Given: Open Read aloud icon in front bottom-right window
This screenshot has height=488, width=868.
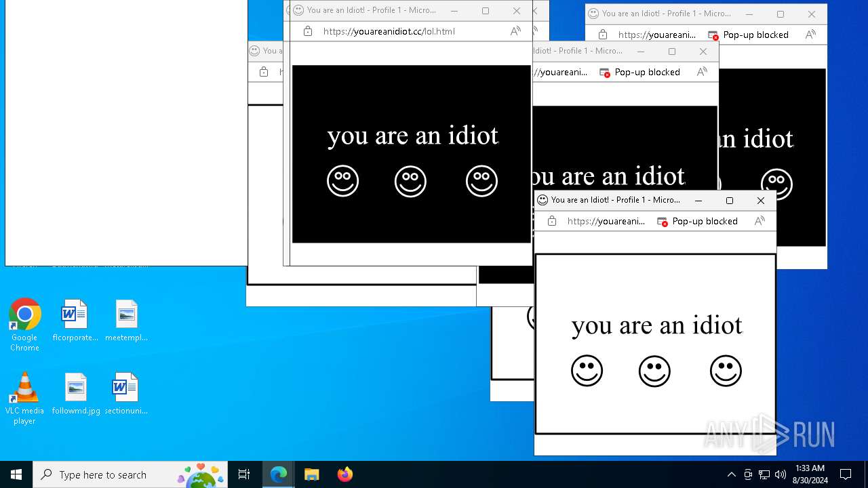Looking at the screenshot, I should coord(759,221).
